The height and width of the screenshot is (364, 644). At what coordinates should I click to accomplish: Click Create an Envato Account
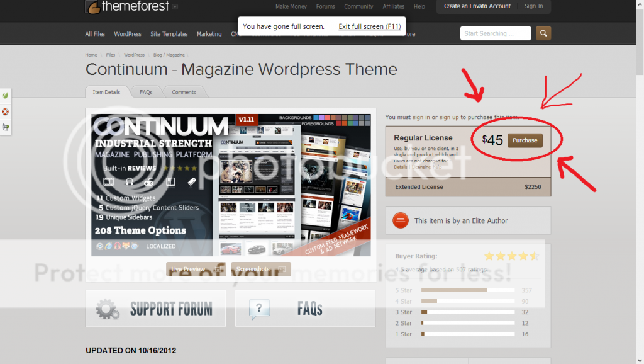(477, 6)
